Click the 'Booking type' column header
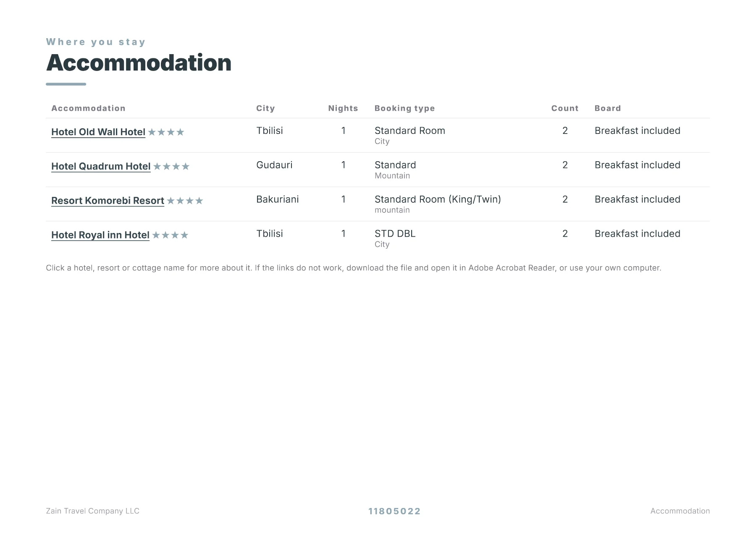The width and height of the screenshot is (756, 534). coord(404,108)
